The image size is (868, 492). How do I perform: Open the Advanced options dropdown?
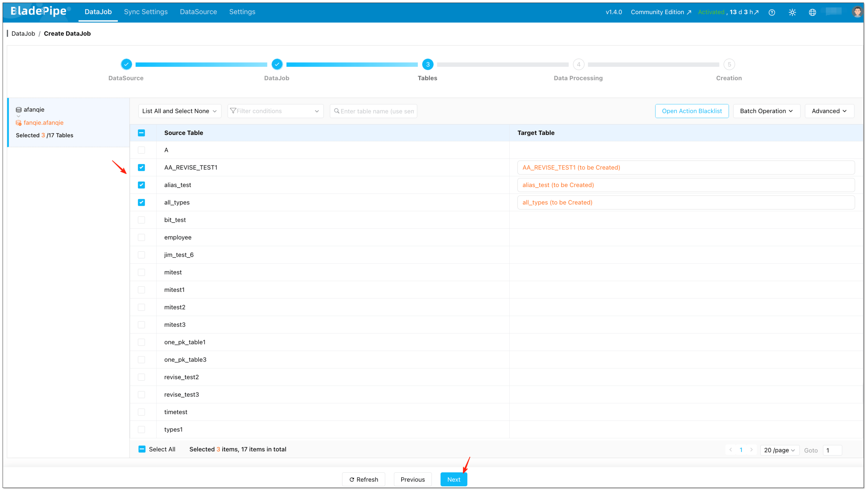pos(829,111)
